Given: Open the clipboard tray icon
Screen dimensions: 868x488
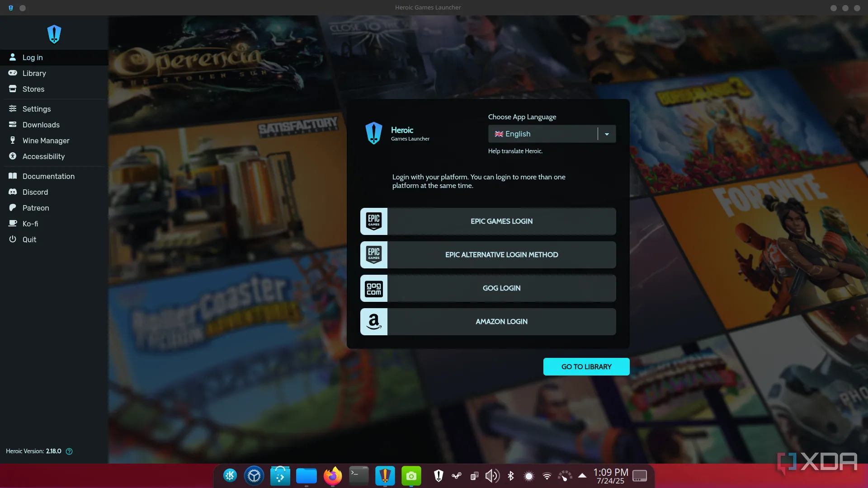Looking at the screenshot, I should pos(474,476).
